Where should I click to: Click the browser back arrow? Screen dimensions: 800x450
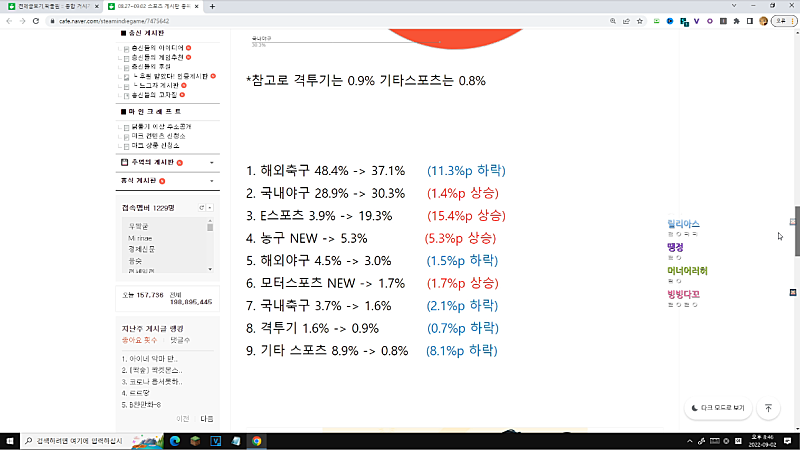[9, 21]
